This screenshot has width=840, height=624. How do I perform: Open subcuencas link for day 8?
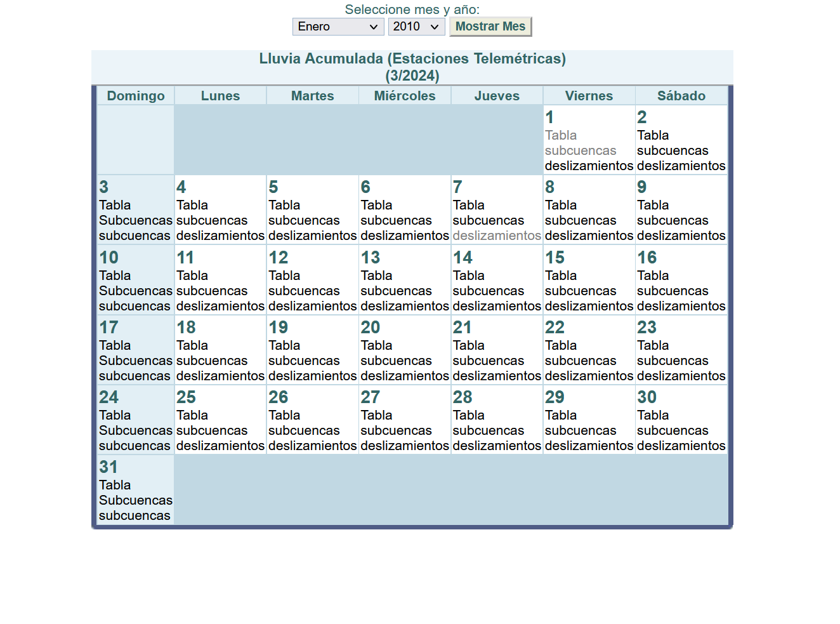point(581,220)
